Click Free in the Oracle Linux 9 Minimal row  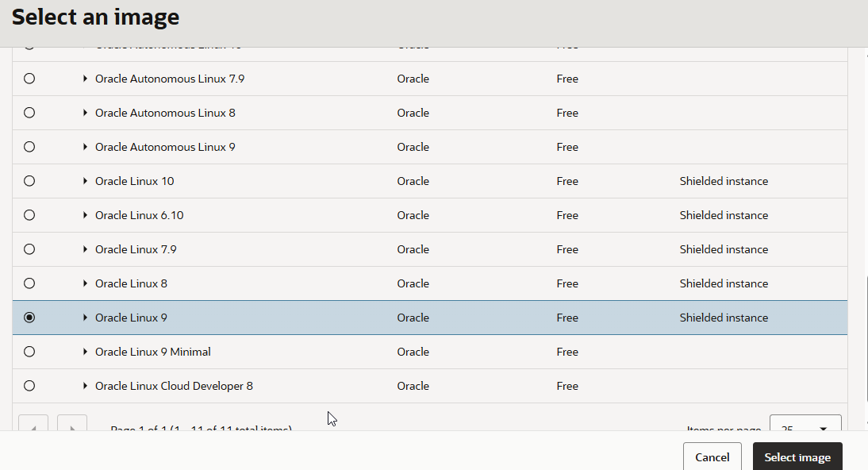(567, 352)
